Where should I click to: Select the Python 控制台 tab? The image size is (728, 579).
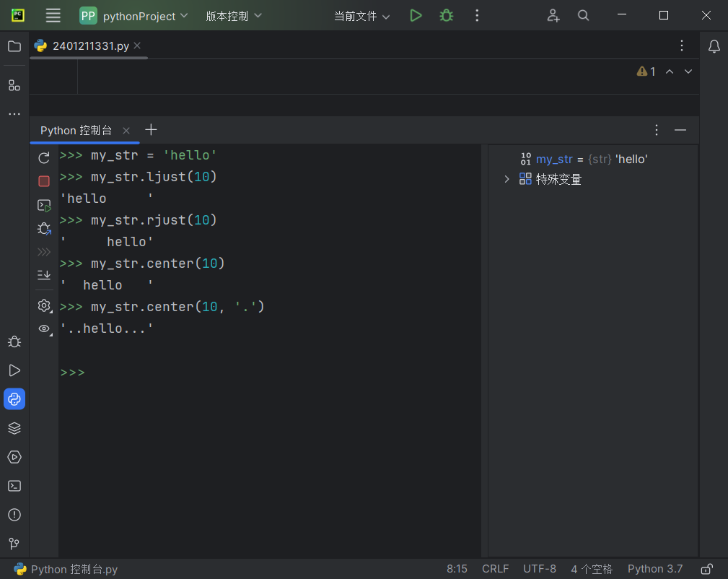click(76, 131)
